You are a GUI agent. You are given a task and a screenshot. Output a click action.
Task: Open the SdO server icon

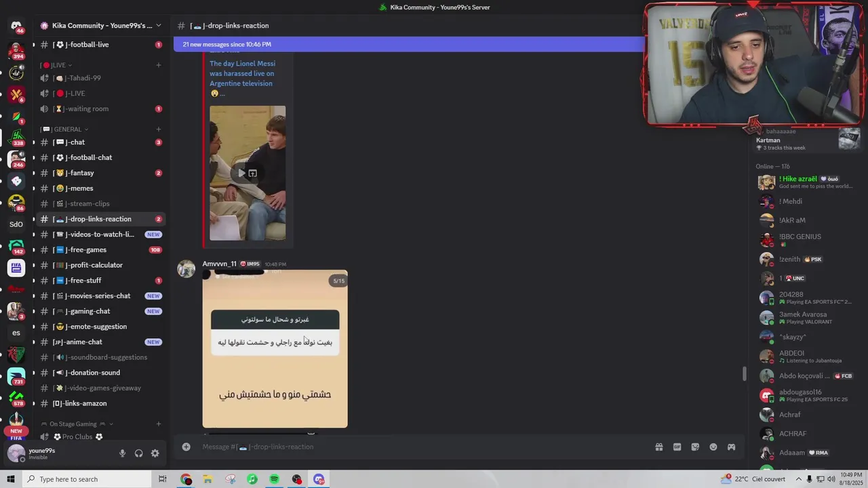point(16,224)
